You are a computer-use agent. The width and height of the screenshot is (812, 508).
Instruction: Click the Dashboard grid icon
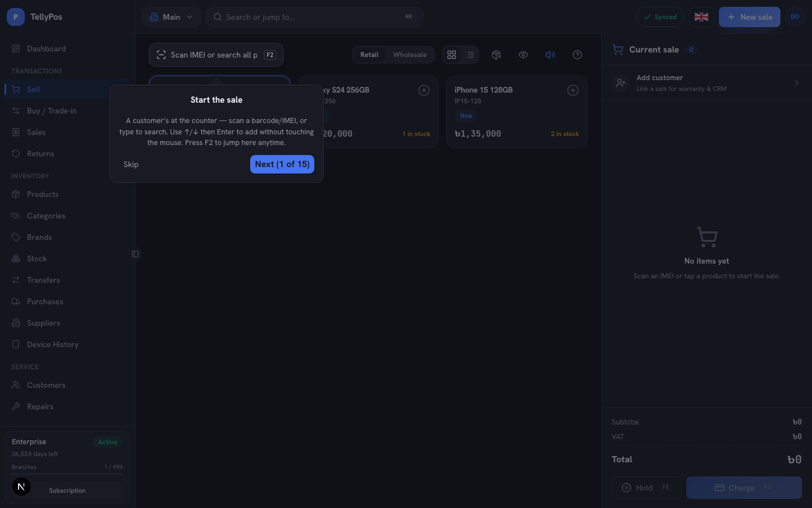(x=16, y=49)
